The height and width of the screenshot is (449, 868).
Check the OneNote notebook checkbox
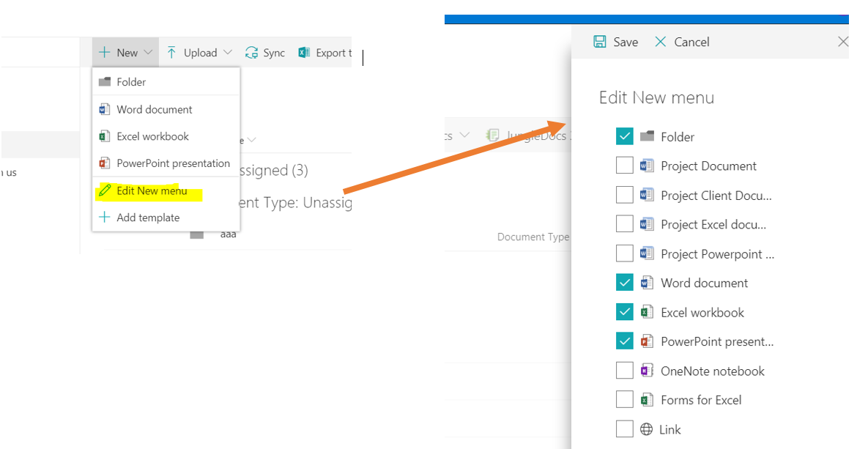[624, 371]
